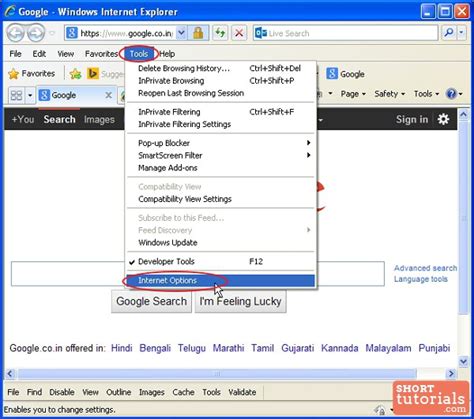Open Compatibility View Settings
The width and height of the screenshot is (474, 419).
point(220,199)
